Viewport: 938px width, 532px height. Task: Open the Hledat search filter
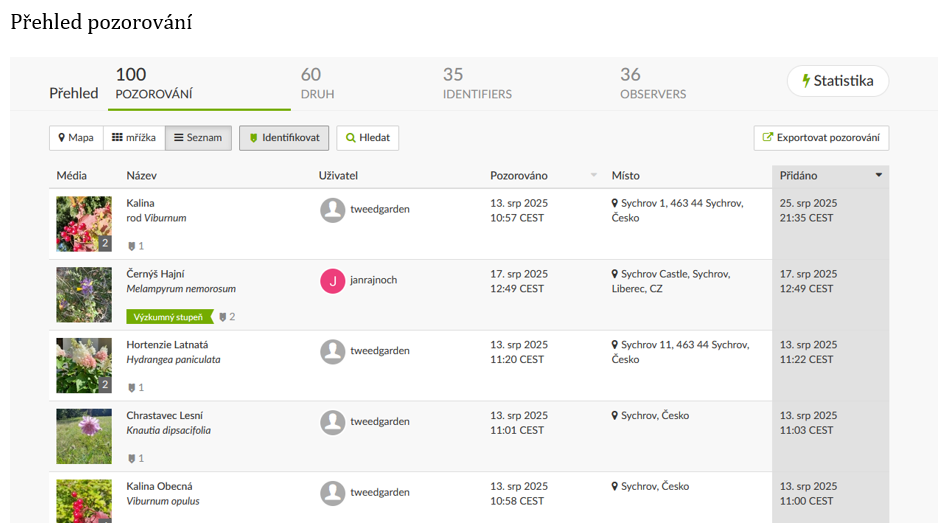[367, 138]
